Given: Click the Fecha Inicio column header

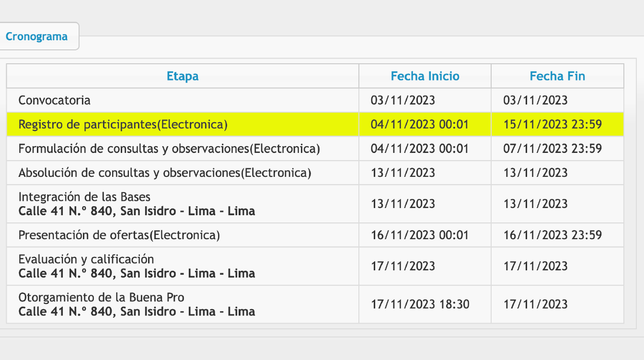Looking at the screenshot, I should [425, 76].
